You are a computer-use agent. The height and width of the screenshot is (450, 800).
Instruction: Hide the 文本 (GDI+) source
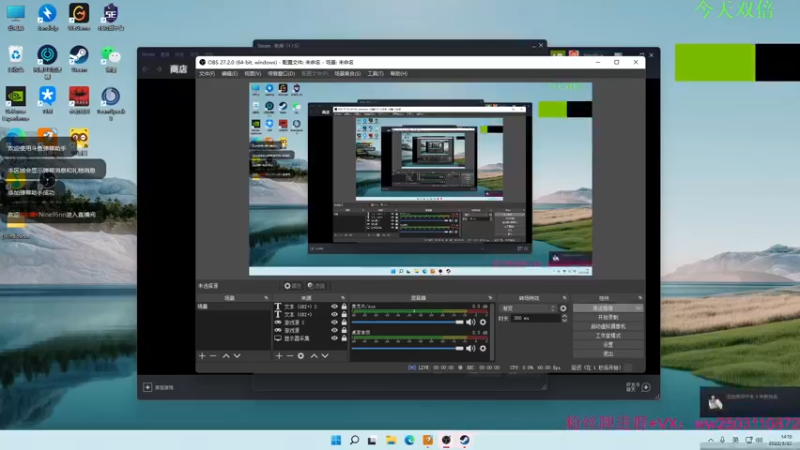pyautogui.click(x=334, y=314)
